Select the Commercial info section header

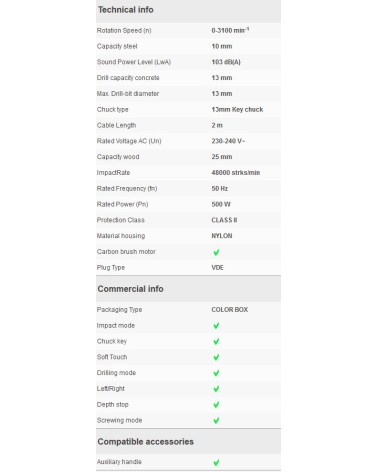(130, 289)
